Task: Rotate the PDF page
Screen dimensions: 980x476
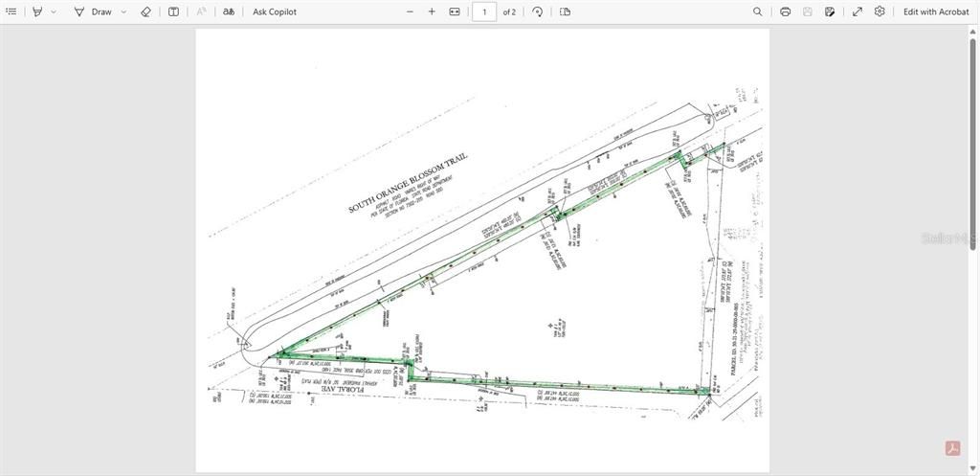Action: click(538, 11)
